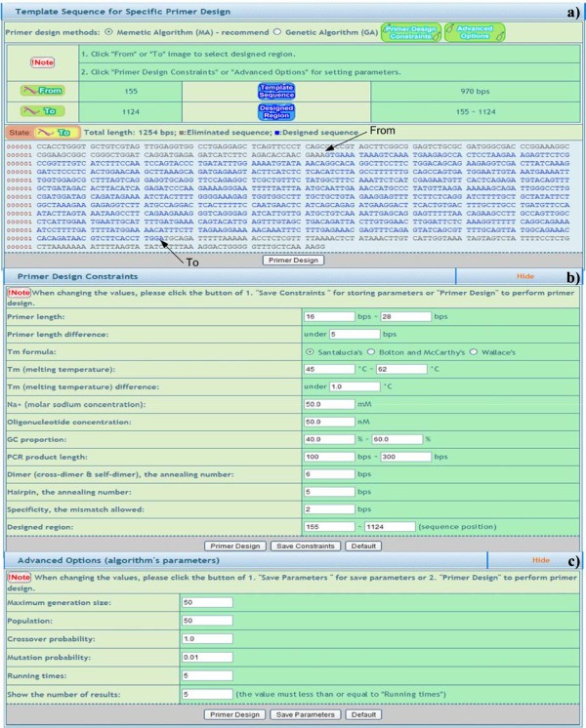This screenshot has width=586, height=728.
Task: Open the Advanced Options green button
Action: click(x=475, y=32)
